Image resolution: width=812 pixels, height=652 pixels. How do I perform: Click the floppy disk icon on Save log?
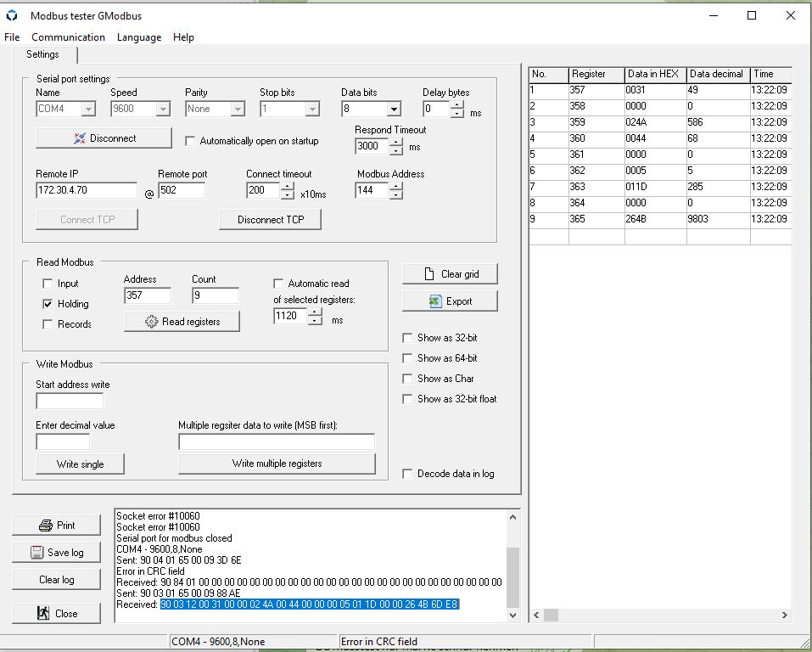[x=36, y=553]
